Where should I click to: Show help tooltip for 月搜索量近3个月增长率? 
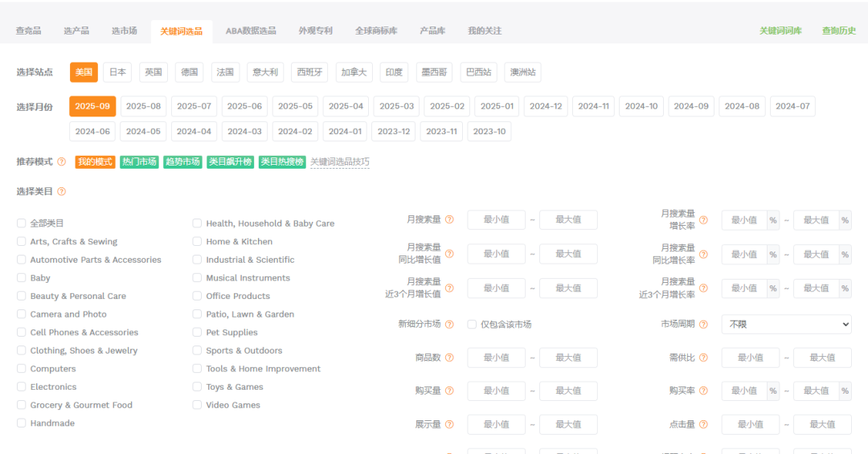pyautogui.click(x=703, y=288)
